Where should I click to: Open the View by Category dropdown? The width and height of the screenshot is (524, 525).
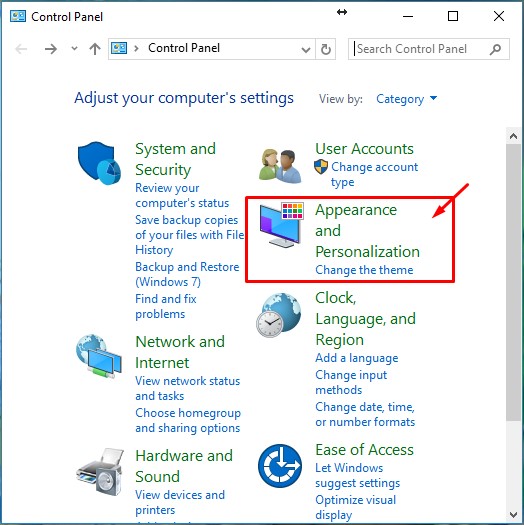click(406, 99)
